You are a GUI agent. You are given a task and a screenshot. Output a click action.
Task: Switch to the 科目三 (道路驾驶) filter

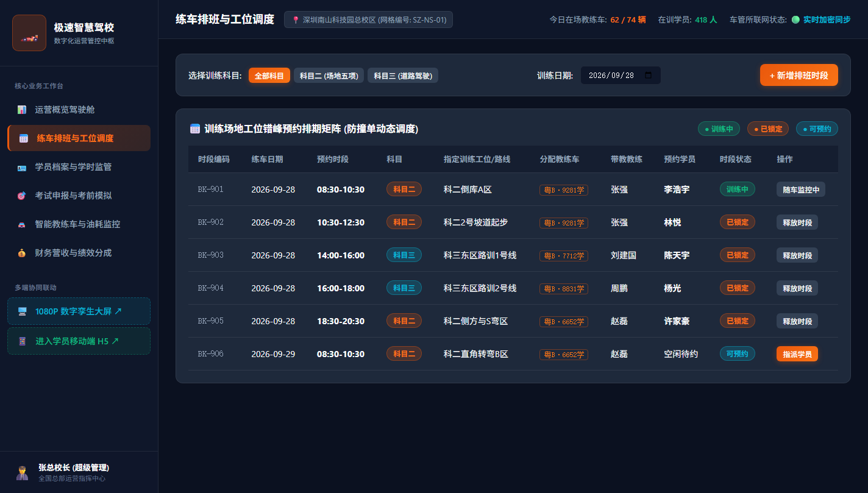(x=403, y=76)
